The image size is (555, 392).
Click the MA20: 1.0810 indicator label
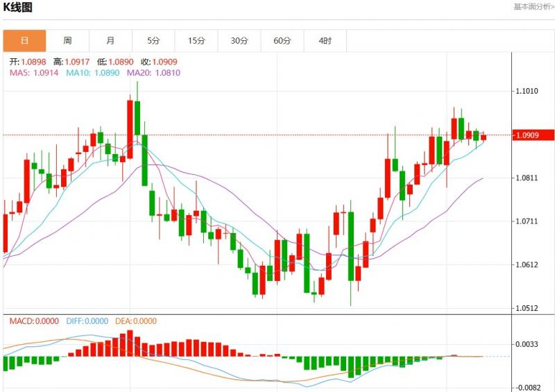pos(153,73)
